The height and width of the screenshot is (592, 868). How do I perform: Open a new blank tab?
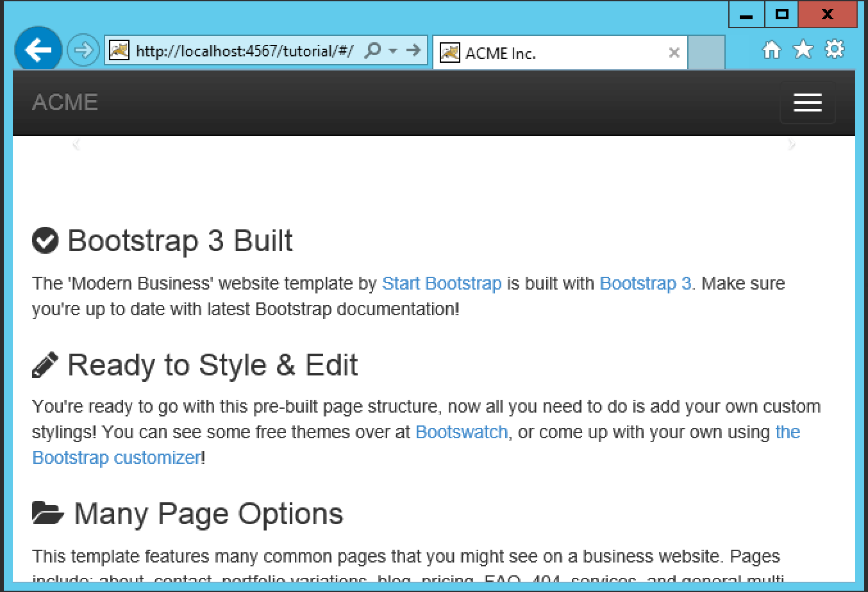[706, 53]
